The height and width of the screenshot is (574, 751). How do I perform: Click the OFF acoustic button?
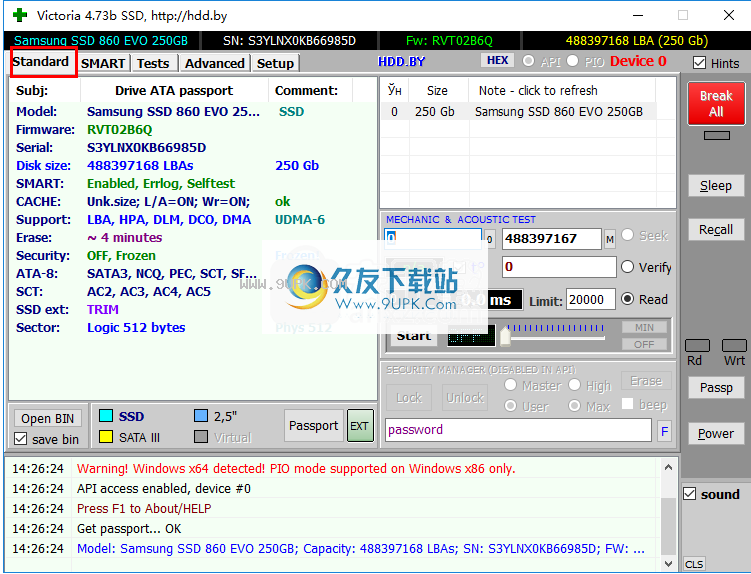(644, 344)
